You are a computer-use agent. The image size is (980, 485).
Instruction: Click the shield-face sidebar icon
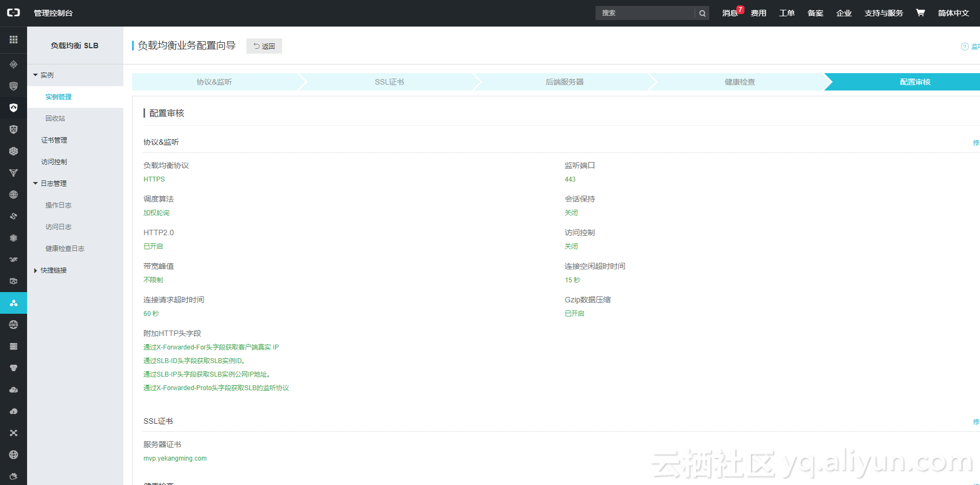pos(14,130)
